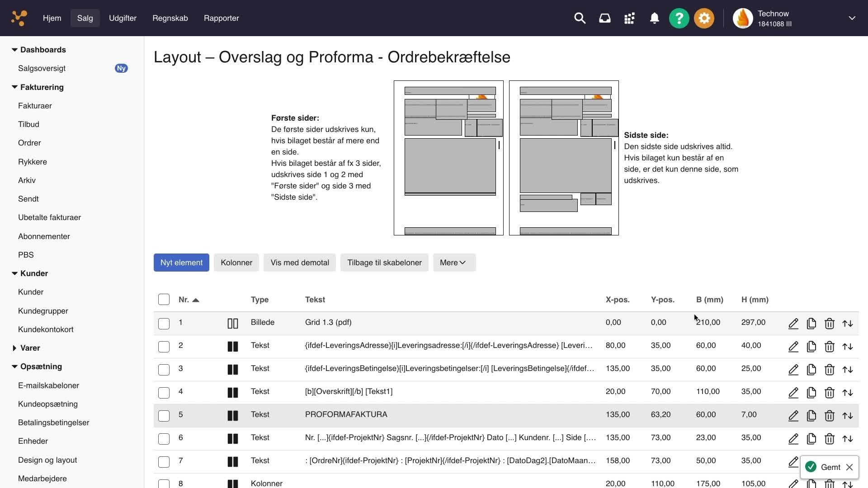This screenshot has width=868, height=488.
Task: Check the box for row 4
Action: point(164,393)
